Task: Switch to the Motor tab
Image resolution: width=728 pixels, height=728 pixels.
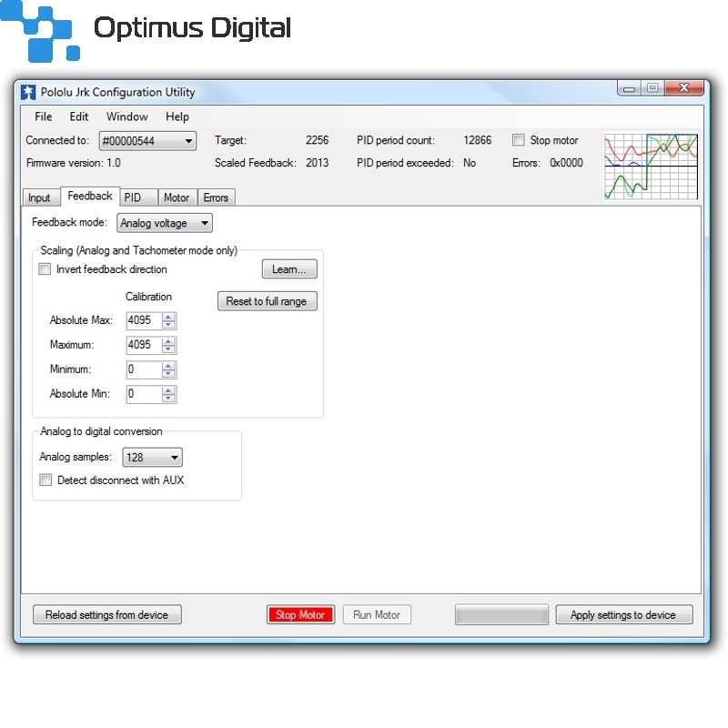Action: 177,197
